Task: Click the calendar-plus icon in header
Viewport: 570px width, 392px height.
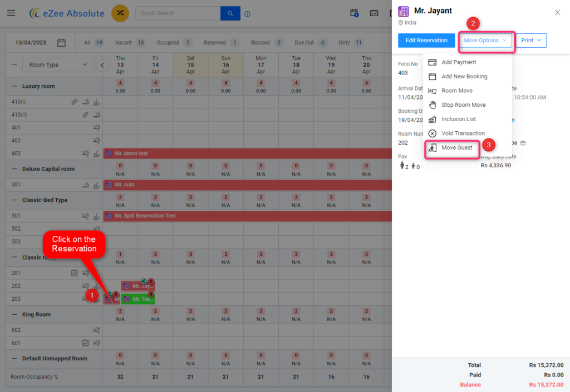Action: click(354, 13)
